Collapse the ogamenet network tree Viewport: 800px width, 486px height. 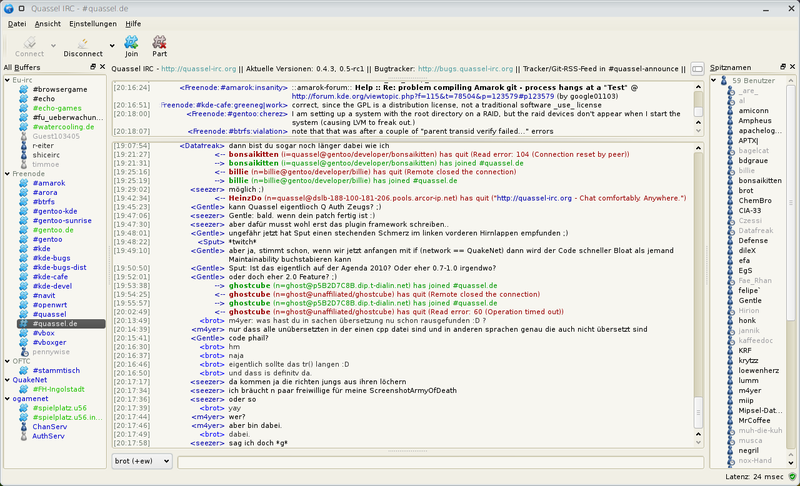(7, 399)
